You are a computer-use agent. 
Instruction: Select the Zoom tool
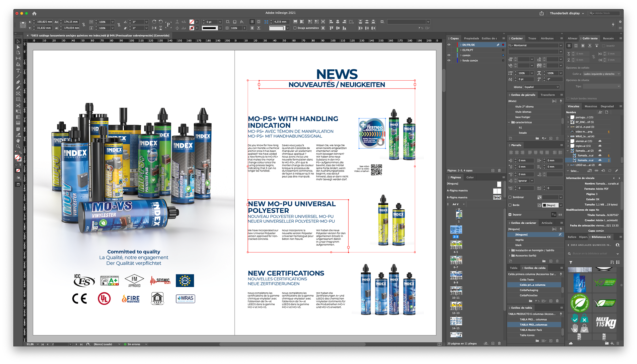[x=18, y=146]
